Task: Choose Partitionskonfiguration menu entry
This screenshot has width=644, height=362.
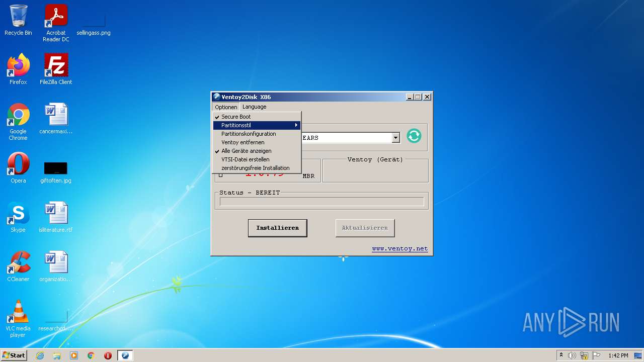Action: click(x=257, y=134)
